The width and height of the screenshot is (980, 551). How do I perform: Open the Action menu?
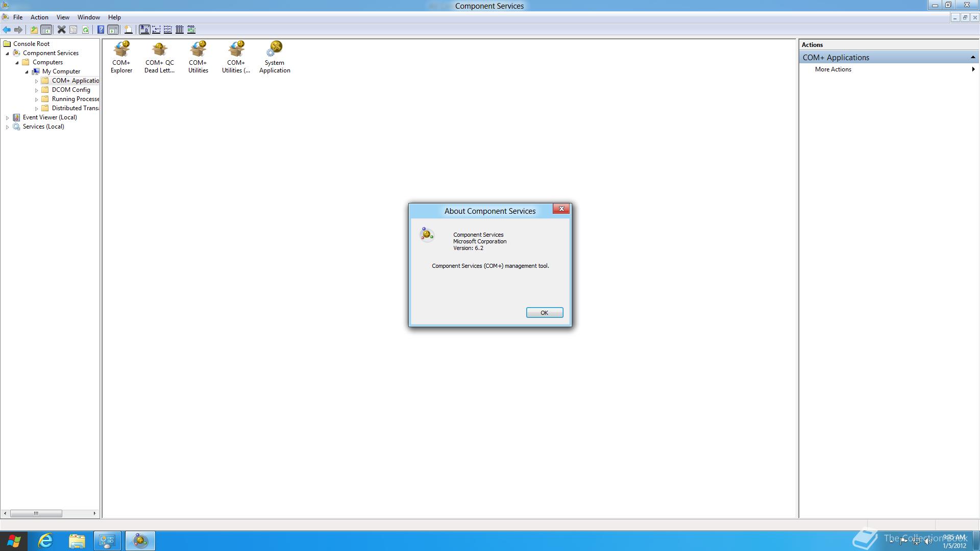point(39,17)
